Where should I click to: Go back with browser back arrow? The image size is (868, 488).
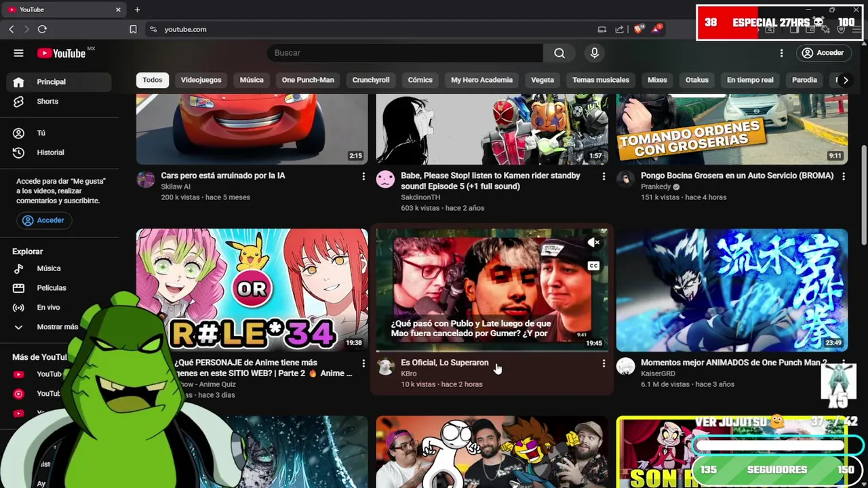[12, 29]
